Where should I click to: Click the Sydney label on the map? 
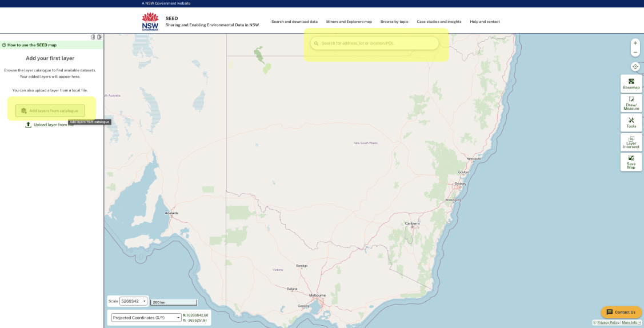coord(461,184)
